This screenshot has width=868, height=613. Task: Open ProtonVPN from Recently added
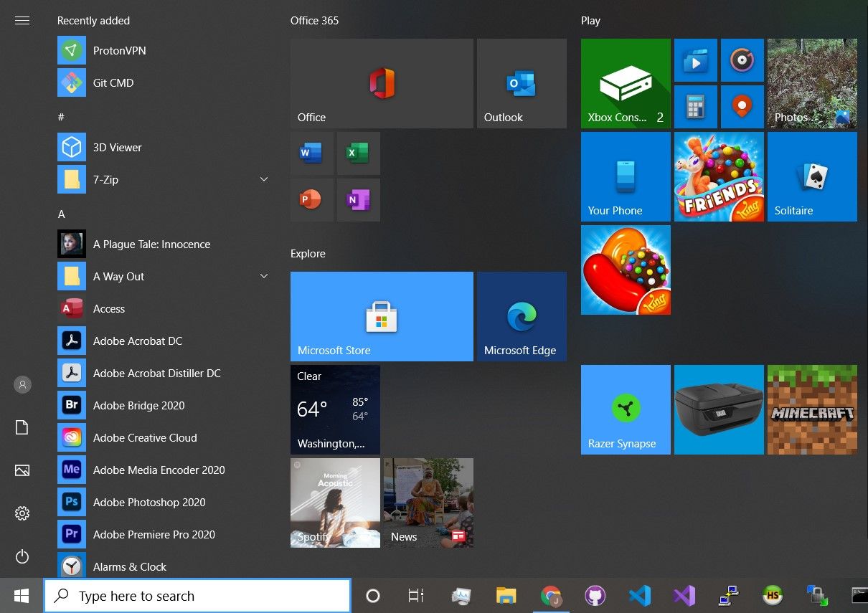tap(164, 50)
